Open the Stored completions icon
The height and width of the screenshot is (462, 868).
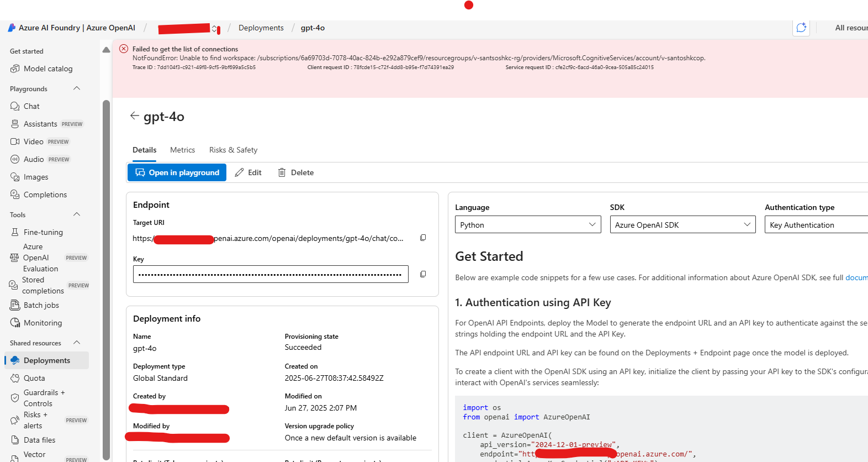coord(13,285)
